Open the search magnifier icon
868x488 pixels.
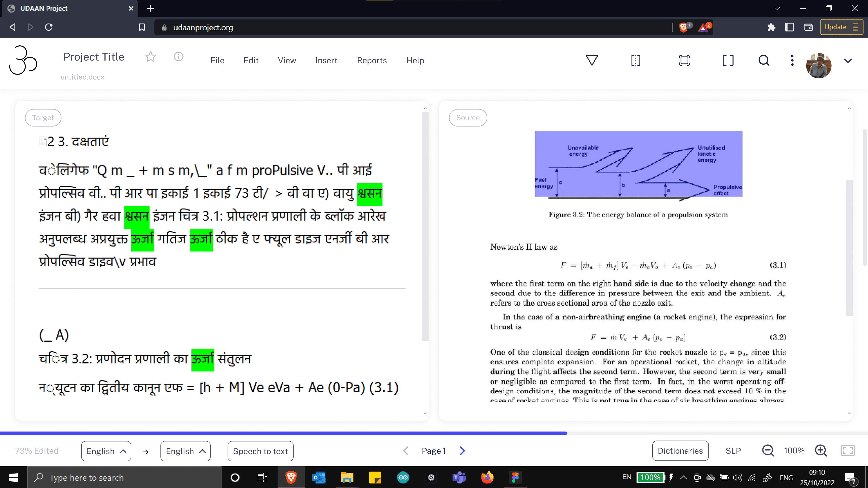tap(764, 60)
